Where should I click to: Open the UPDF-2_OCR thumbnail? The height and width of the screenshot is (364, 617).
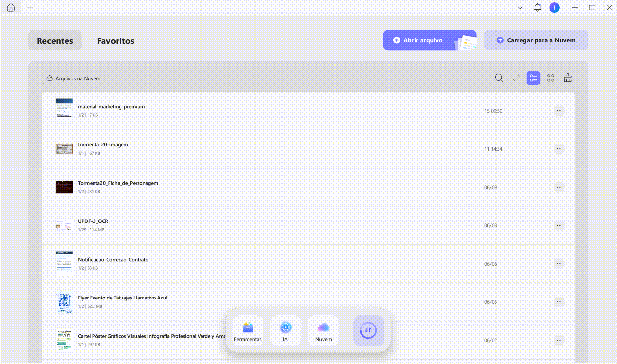coord(64,225)
